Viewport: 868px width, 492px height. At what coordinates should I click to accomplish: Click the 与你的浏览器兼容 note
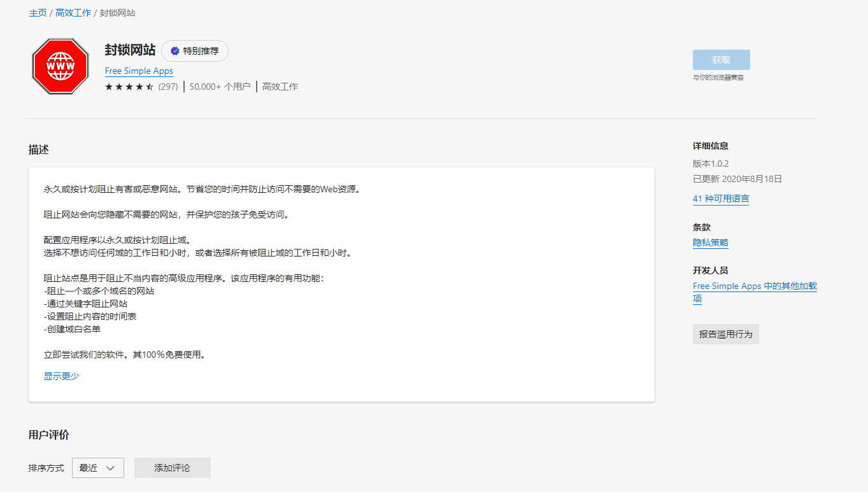[718, 78]
